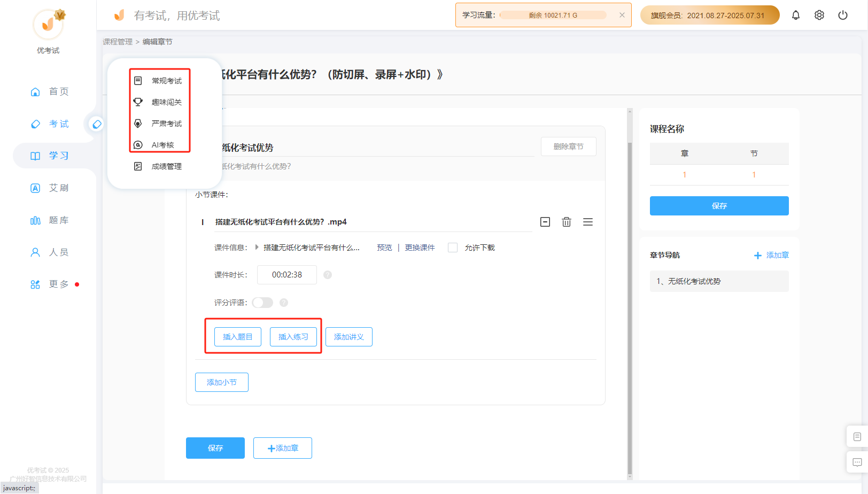Toggle the 评分评语 switch
This screenshot has height=494, width=868.
(x=262, y=303)
